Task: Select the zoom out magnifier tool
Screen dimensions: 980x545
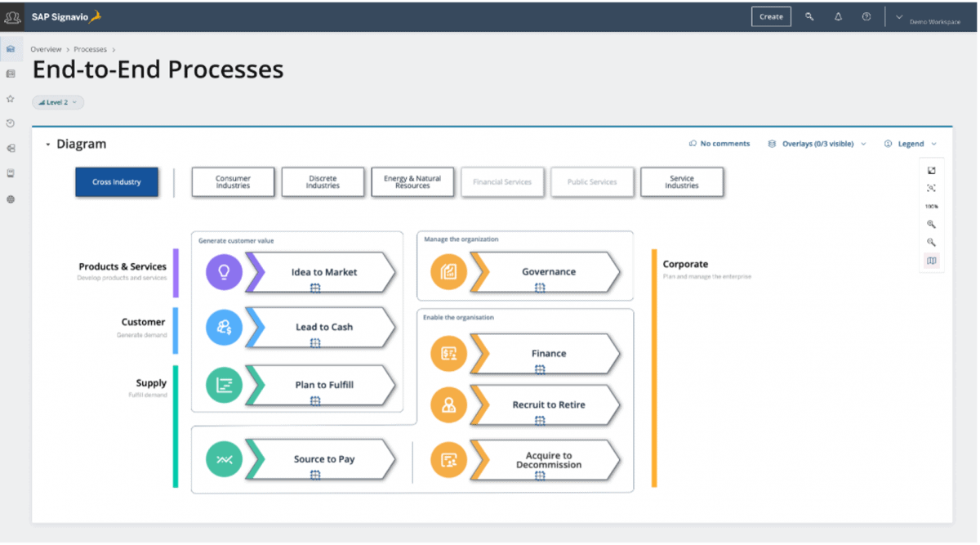Action: tap(932, 242)
